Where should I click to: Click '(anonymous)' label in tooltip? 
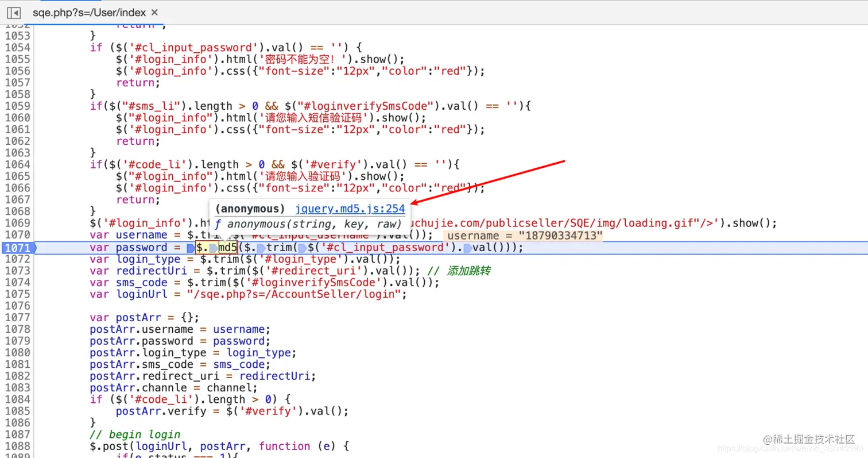pos(250,209)
